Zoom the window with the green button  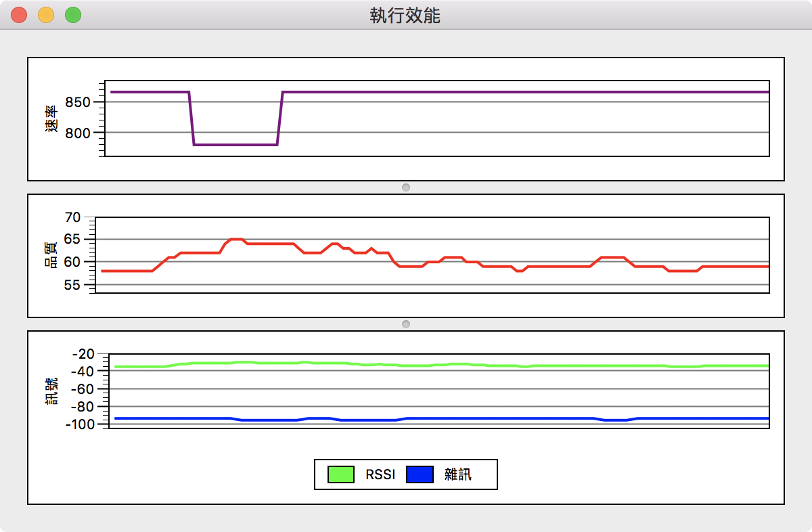click(x=73, y=14)
